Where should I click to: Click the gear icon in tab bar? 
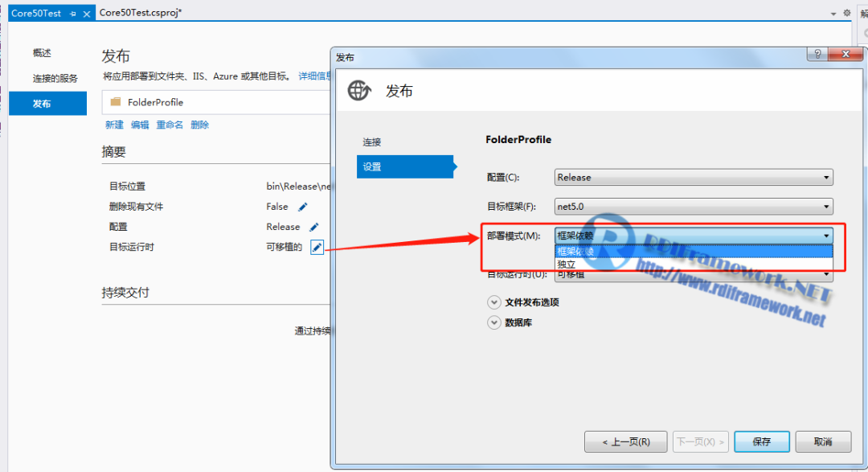coord(846,14)
